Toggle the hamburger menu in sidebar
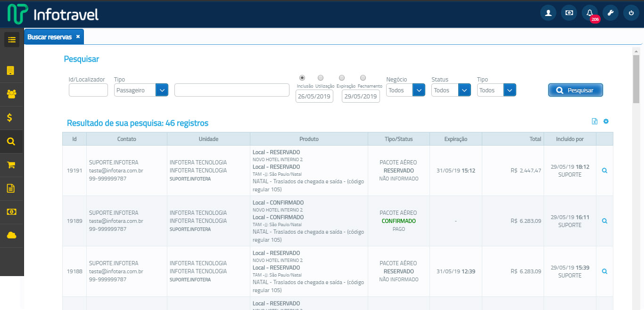This screenshot has height=310, width=644. tap(12, 40)
